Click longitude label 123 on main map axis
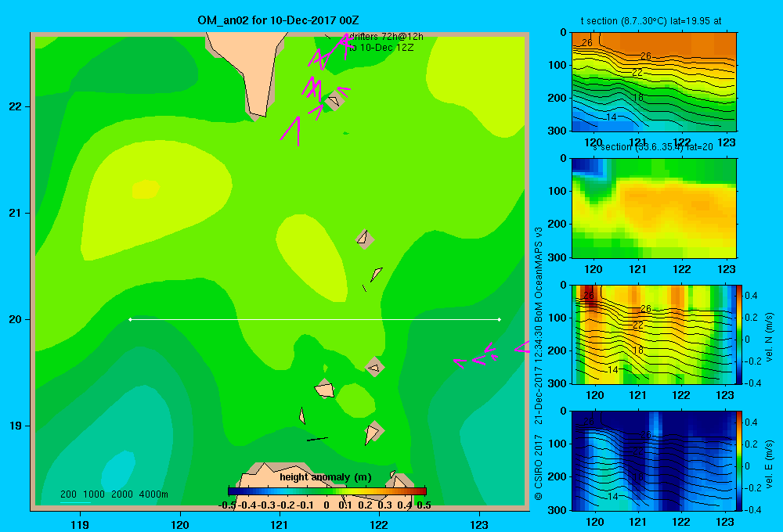The image size is (783, 532). click(x=479, y=524)
